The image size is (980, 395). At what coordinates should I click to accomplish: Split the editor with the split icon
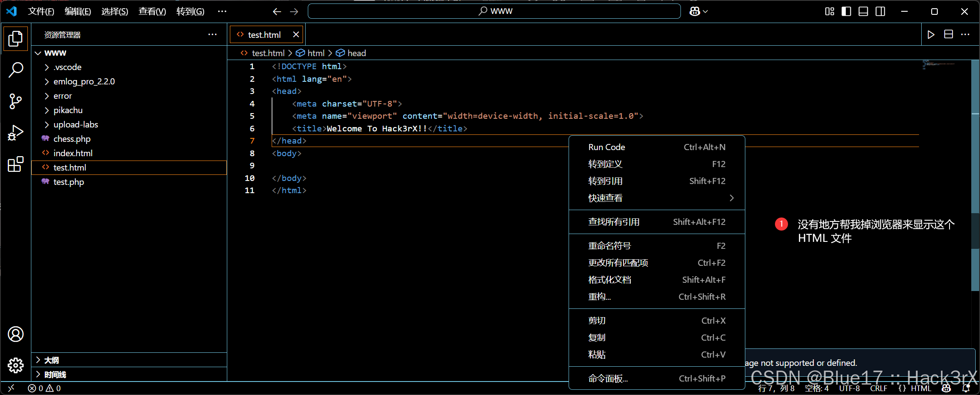pos(949,34)
